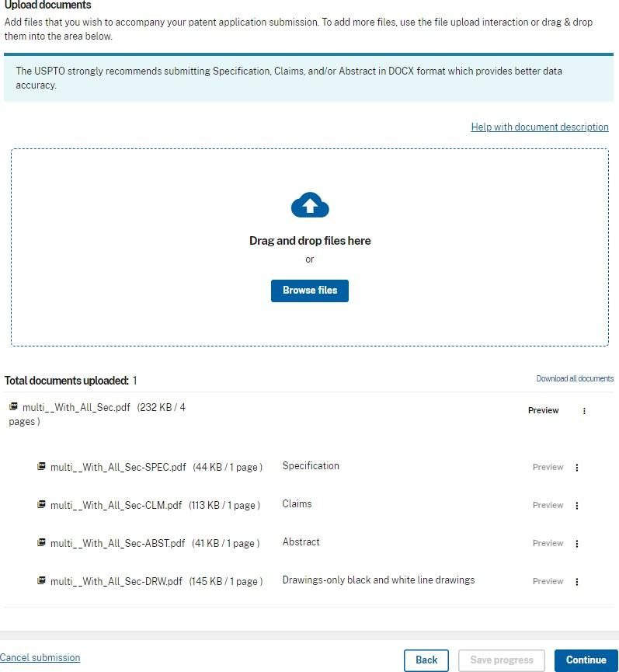The height and width of the screenshot is (672, 619).
Task: Click Cancel submission link
Action: coord(40,657)
